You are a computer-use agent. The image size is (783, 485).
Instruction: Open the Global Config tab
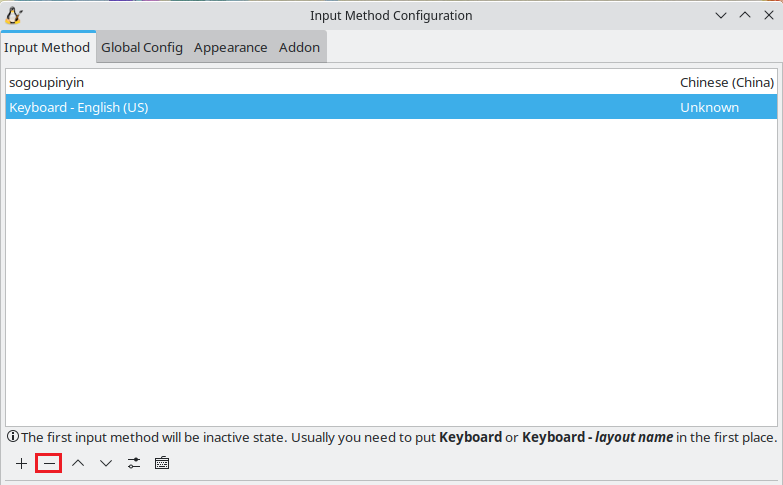tap(142, 47)
